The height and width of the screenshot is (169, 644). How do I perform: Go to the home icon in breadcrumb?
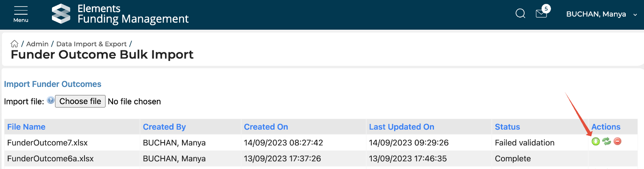(x=15, y=44)
